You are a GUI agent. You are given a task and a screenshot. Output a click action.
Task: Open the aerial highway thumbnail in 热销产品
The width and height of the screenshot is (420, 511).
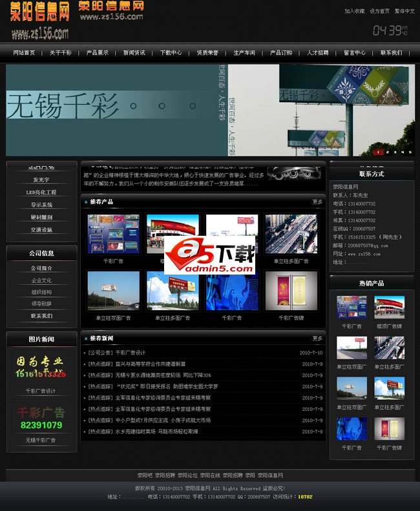pyautogui.click(x=390, y=348)
